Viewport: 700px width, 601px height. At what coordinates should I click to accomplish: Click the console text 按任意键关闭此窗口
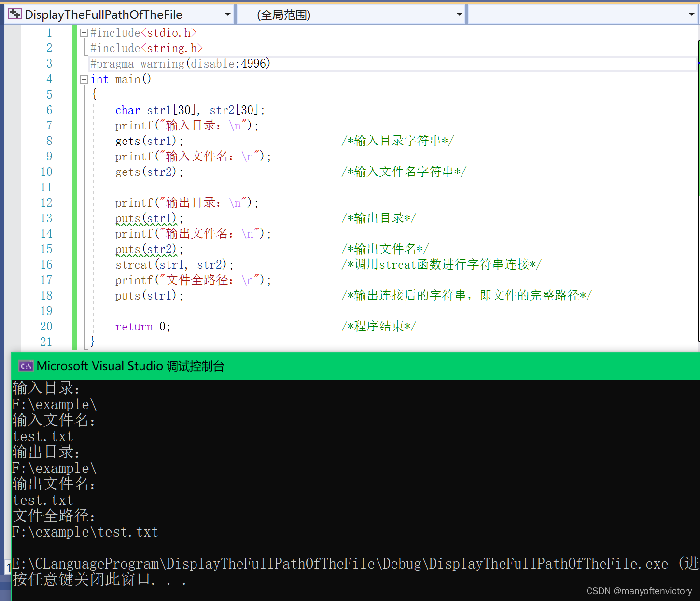(99, 579)
